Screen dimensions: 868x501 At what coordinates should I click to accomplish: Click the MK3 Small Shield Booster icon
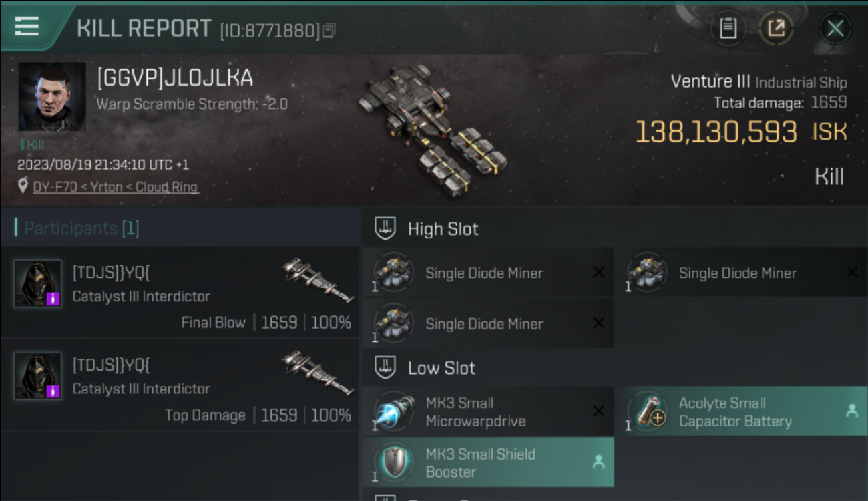(x=394, y=462)
